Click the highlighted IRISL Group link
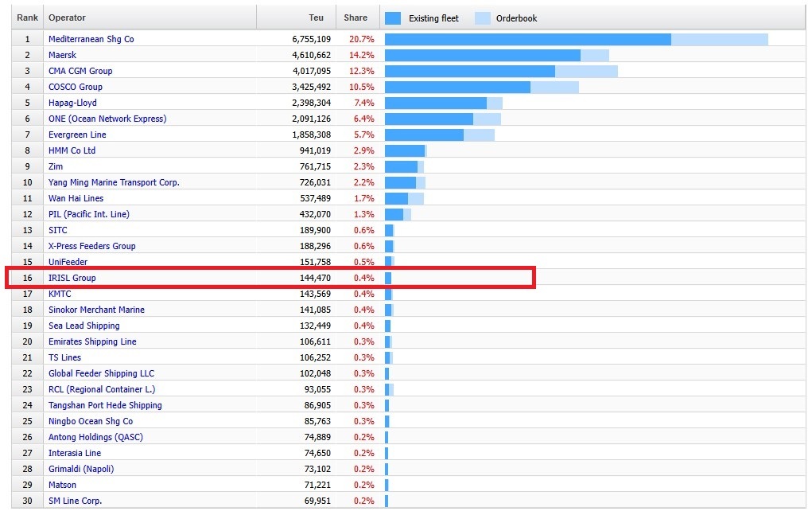Viewport: 812px width, 515px height. pyautogui.click(x=72, y=278)
